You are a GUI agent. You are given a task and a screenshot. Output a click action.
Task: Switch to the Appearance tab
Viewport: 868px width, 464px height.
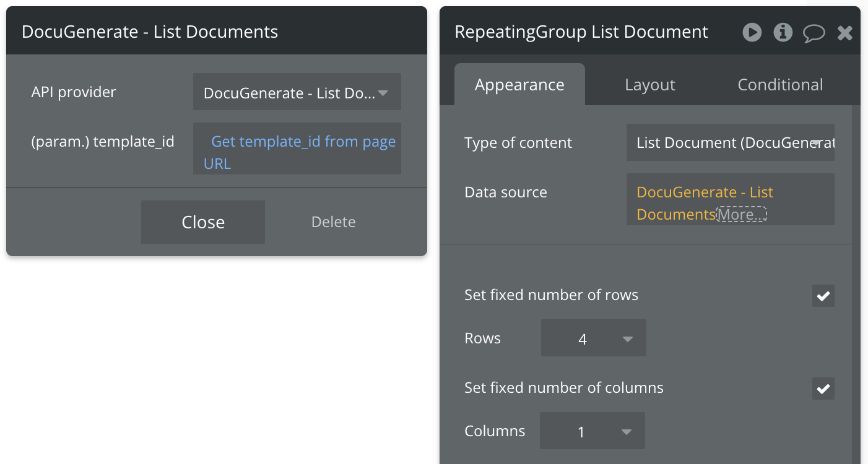pyautogui.click(x=519, y=85)
